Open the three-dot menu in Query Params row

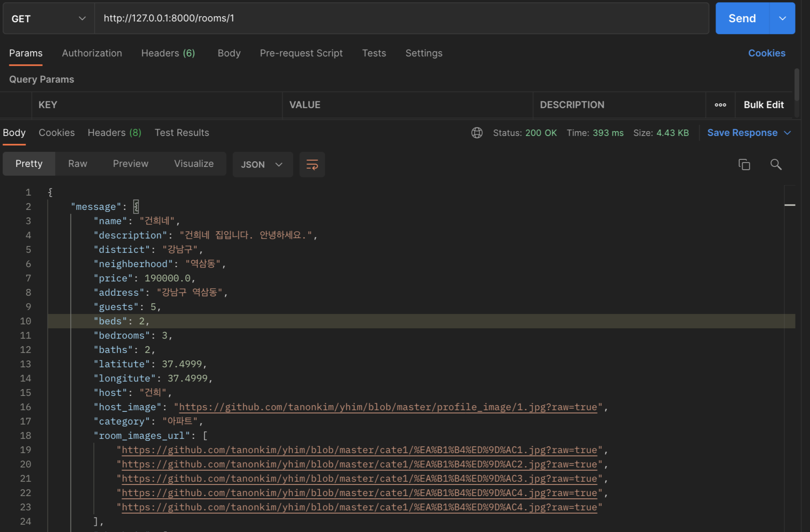click(720, 105)
